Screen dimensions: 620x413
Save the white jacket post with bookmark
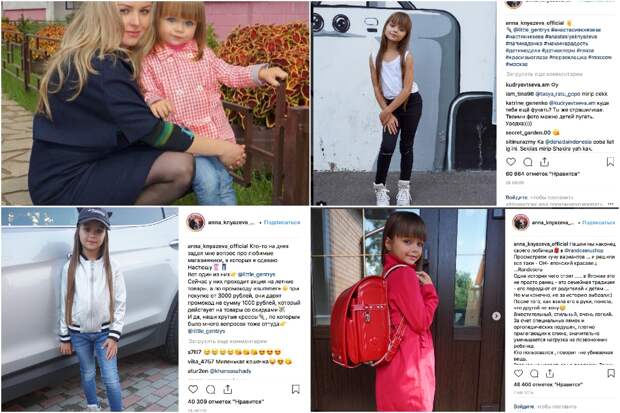coord(295,389)
